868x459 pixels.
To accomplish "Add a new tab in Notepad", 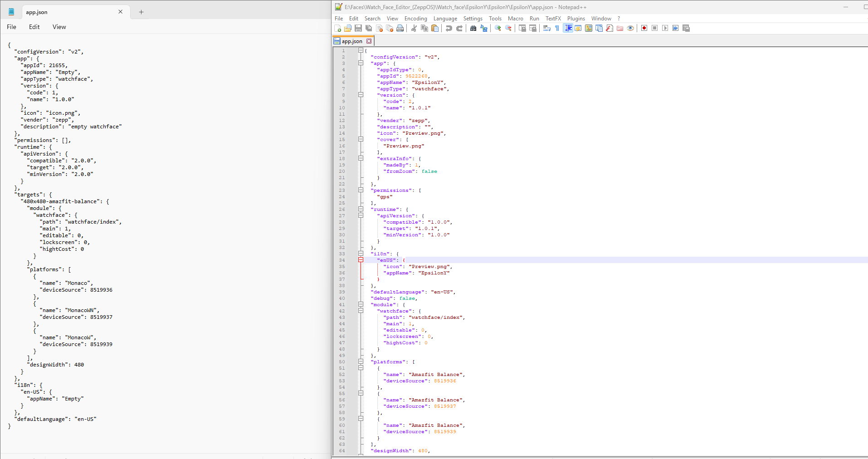I will tap(141, 12).
